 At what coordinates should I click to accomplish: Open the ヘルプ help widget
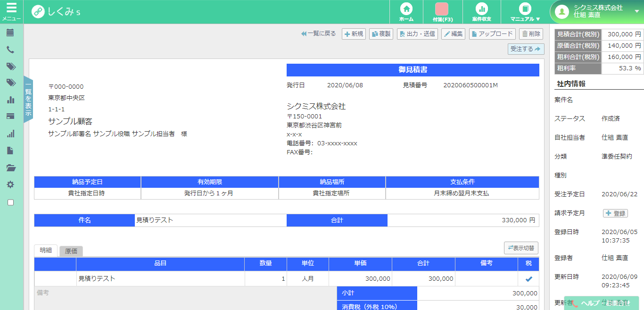pos(602,303)
